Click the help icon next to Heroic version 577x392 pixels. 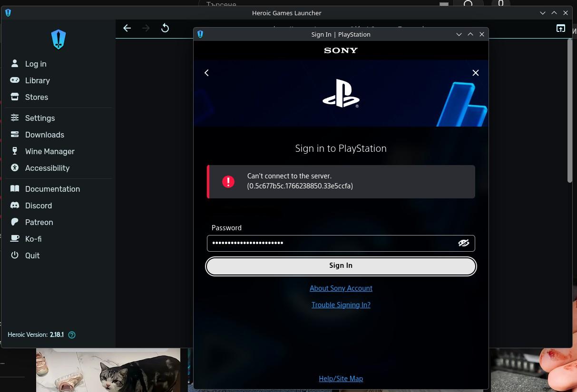[72, 335]
